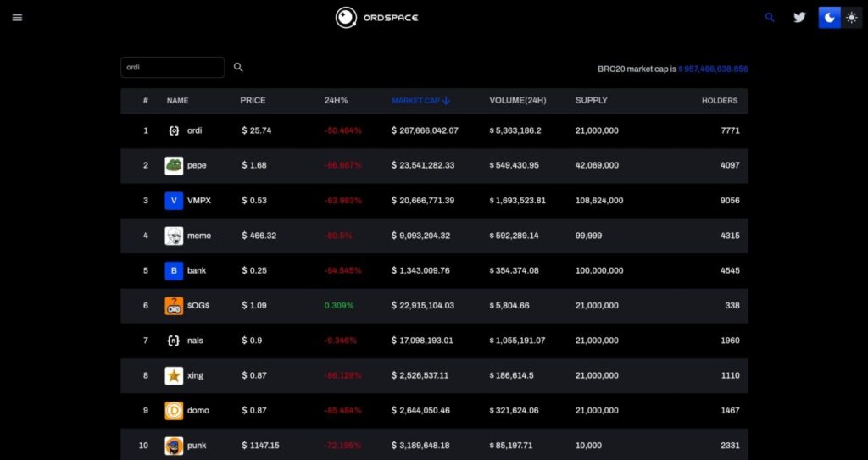This screenshot has height=460, width=868.
Task: Click the punk token icon
Action: click(x=174, y=446)
